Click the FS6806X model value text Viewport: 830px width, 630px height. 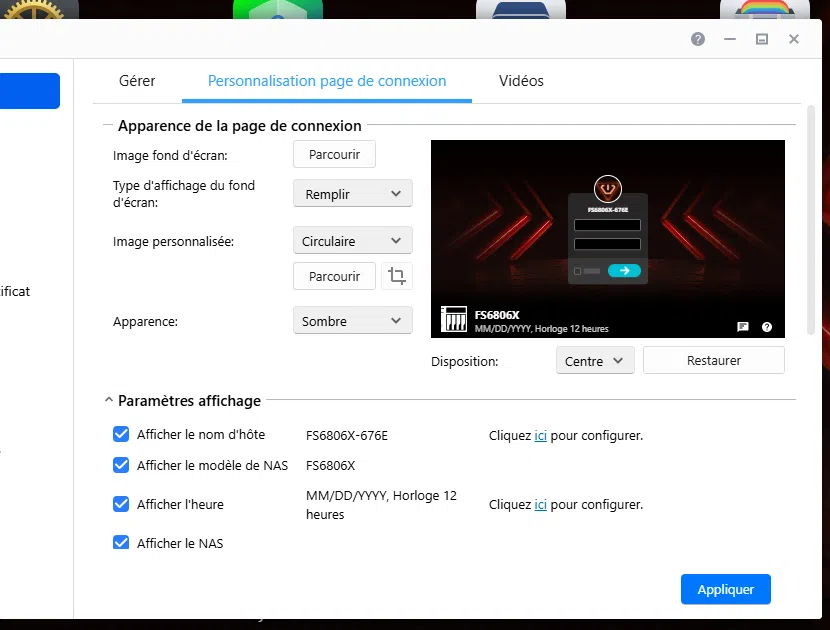330,466
